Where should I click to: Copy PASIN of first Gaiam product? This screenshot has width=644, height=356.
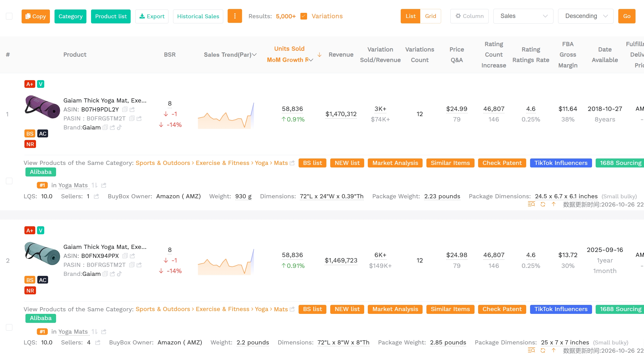132,118
